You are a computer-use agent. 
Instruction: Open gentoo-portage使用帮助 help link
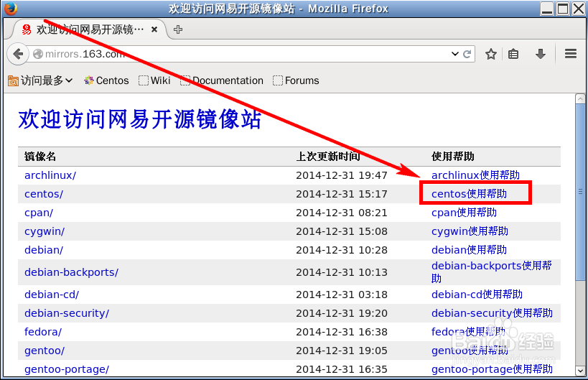point(492,369)
